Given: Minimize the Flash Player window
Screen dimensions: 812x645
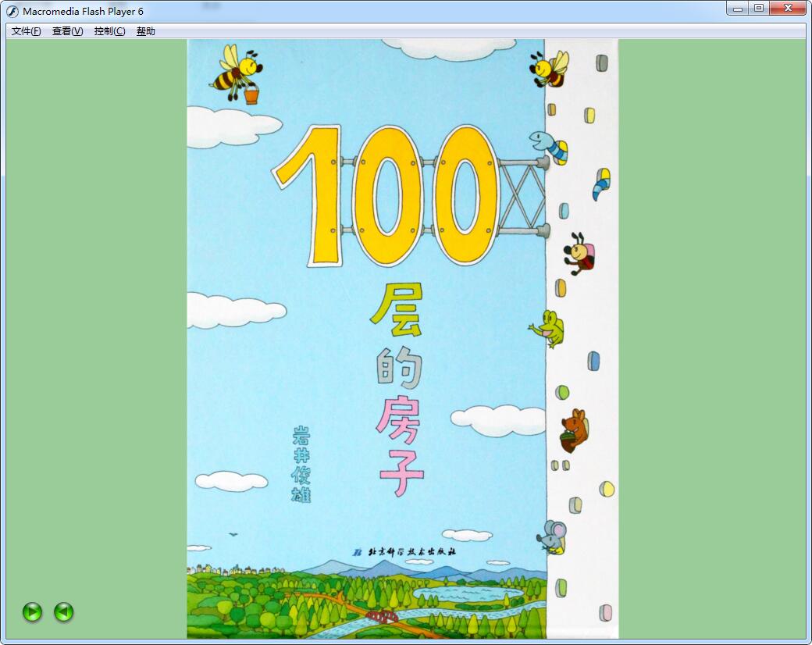Looking at the screenshot, I should pyautogui.click(x=737, y=9).
